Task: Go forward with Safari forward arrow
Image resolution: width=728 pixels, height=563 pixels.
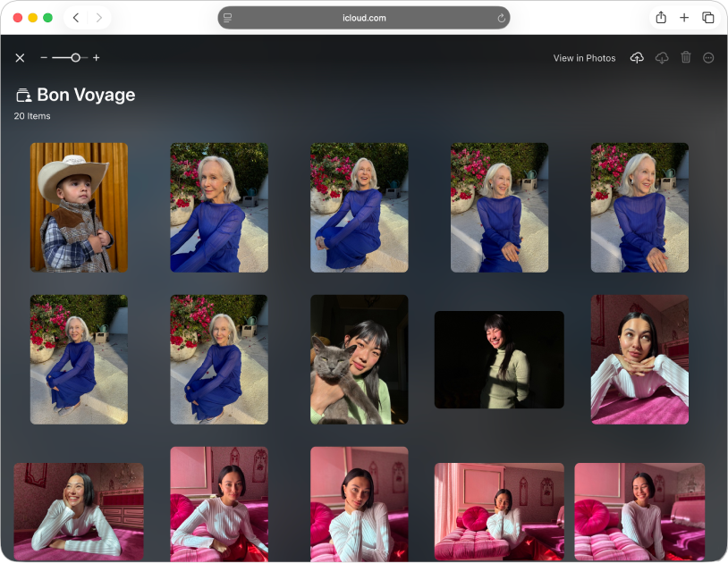Action: click(99, 18)
